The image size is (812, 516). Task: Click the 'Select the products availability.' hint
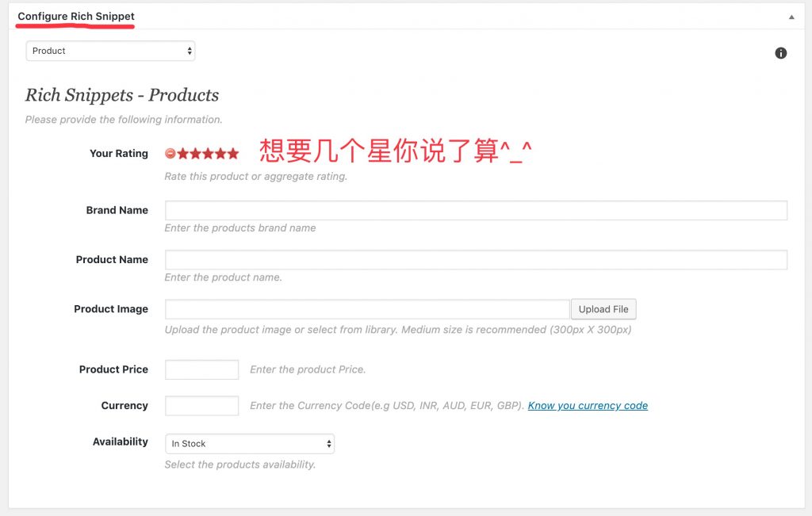pyautogui.click(x=240, y=464)
